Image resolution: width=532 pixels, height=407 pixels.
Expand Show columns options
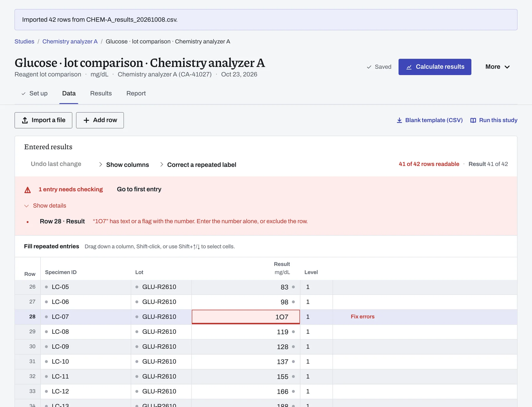[x=124, y=165]
